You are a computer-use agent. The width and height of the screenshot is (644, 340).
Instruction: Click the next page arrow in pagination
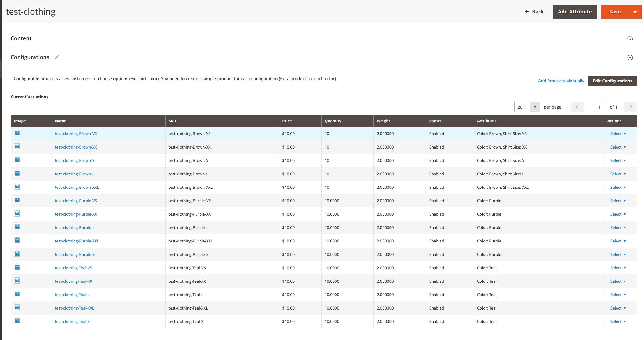pyautogui.click(x=630, y=107)
